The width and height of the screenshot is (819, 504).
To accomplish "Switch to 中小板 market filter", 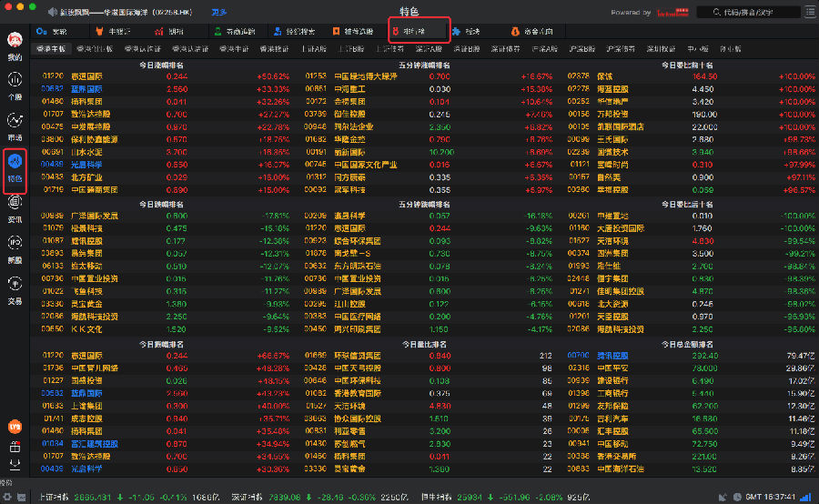I will click(698, 49).
